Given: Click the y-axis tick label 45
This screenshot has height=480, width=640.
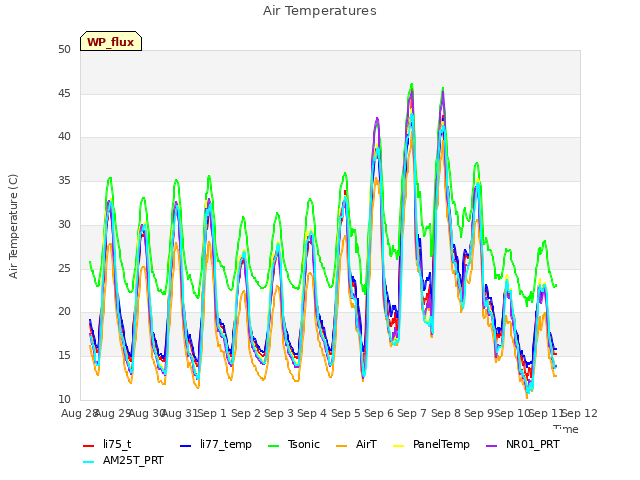Looking at the screenshot, I should coord(64,93).
